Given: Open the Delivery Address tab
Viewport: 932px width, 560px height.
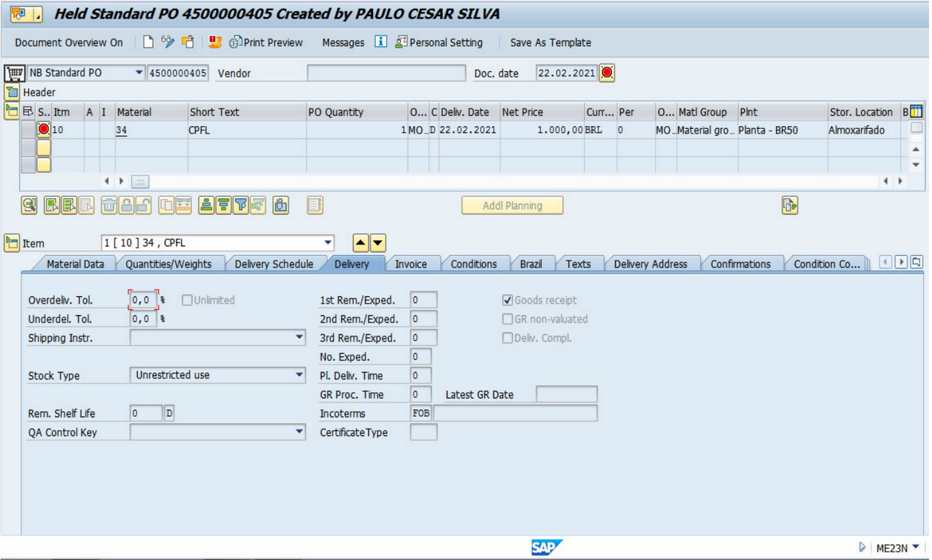Looking at the screenshot, I should pos(651,264).
